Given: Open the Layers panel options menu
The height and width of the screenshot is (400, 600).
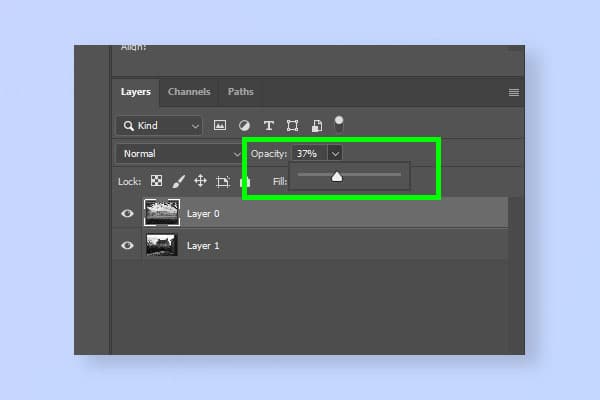Looking at the screenshot, I should click(514, 92).
